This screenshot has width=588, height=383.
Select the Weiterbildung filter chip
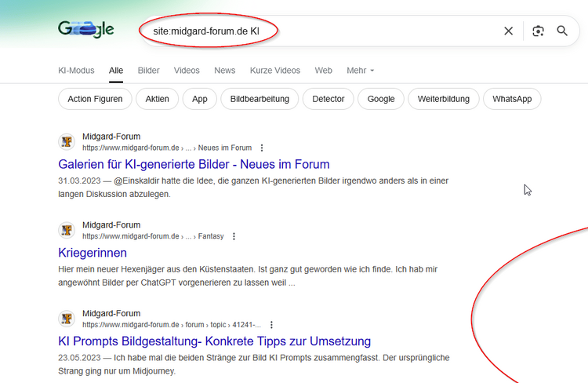(x=443, y=99)
